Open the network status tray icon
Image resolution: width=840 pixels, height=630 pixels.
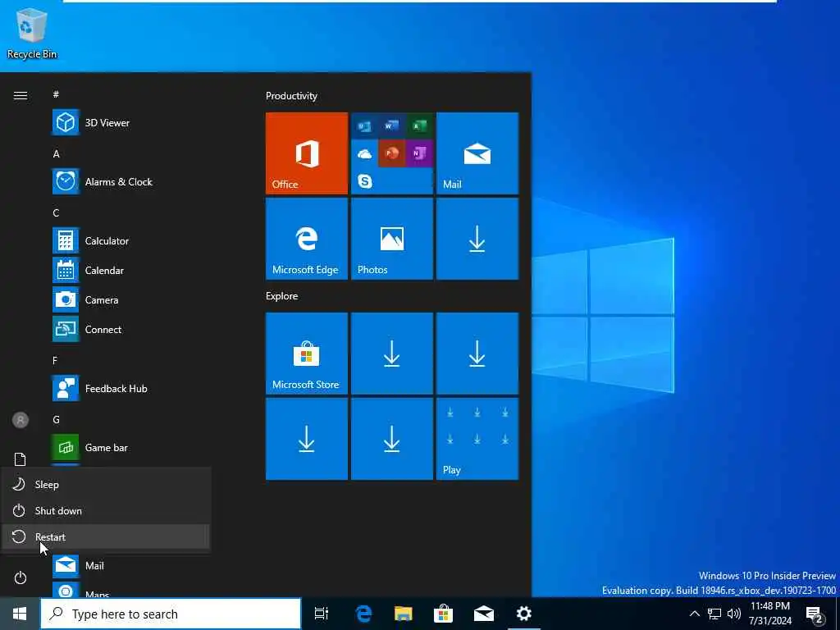coord(714,614)
